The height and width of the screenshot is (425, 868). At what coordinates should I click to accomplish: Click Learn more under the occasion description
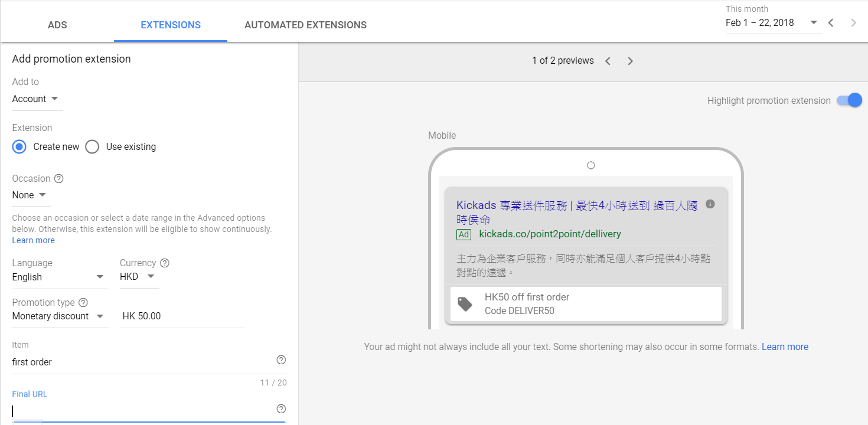33,240
